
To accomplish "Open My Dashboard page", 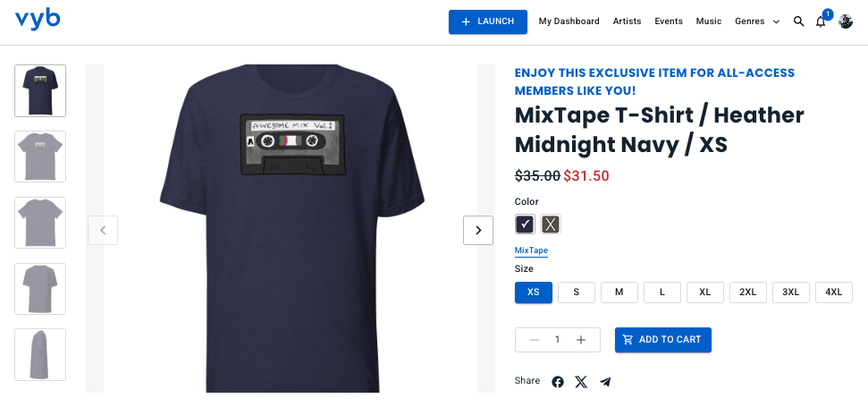I will point(569,21).
